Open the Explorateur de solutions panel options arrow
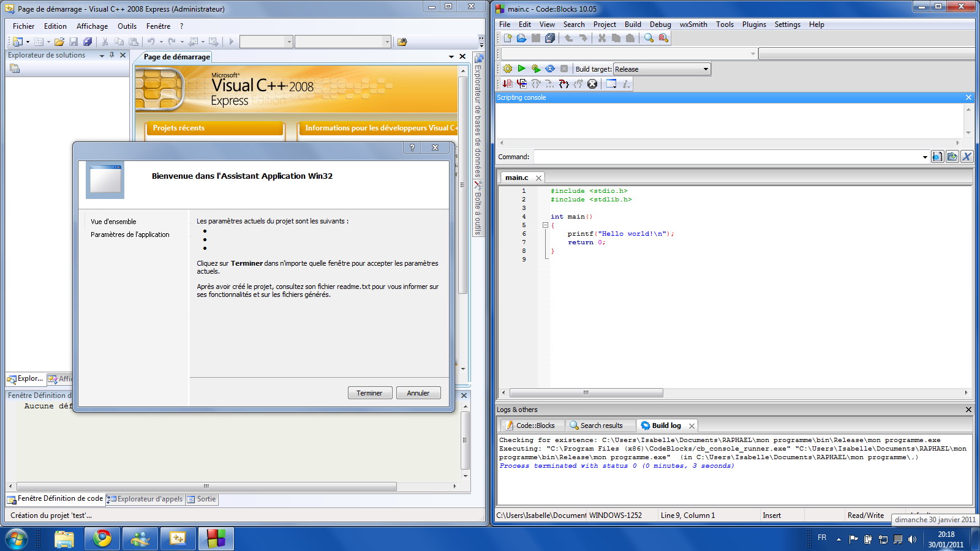The image size is (980, 551). [x=102, y=56]
